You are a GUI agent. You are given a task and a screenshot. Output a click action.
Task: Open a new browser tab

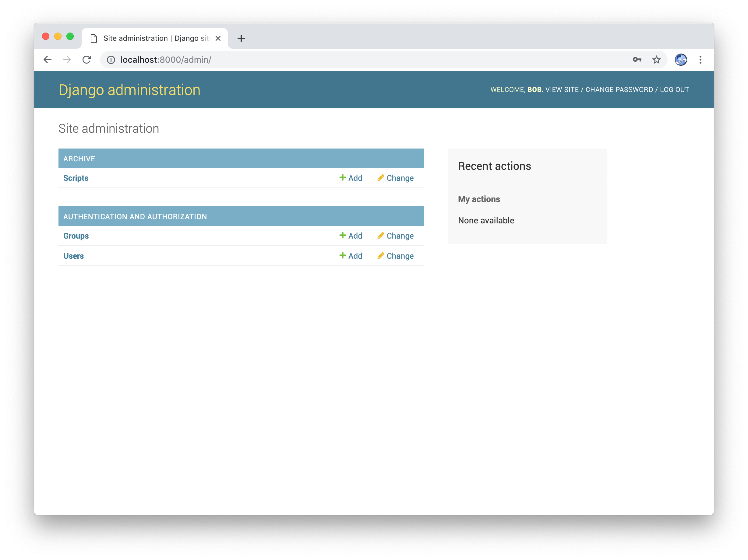tap(241, 38)
